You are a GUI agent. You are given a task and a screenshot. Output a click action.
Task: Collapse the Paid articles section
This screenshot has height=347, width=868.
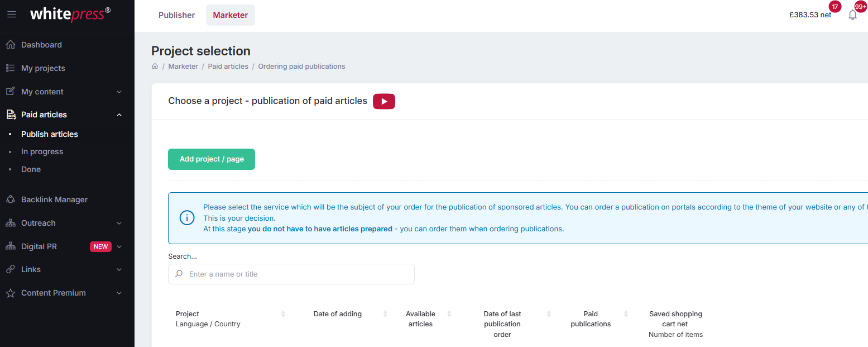click(119, 115)
